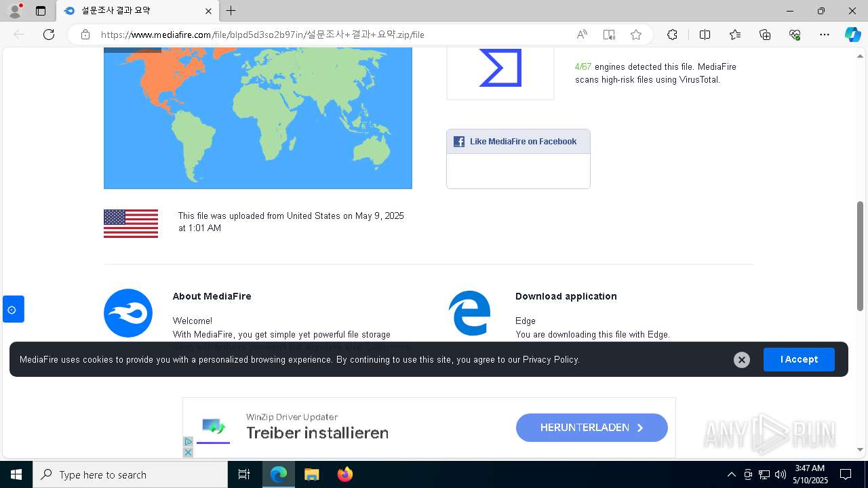The width and height of the screenshot is (868, 488).
Task: Open Browser essentials heart icon
Action: click(x=795, y=35)
